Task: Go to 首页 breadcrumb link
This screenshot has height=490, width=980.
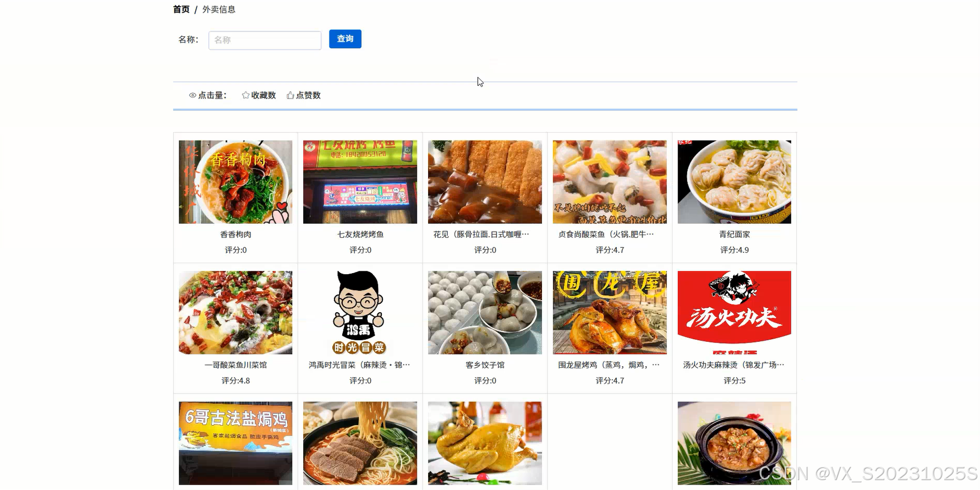Action: (181, 9)
